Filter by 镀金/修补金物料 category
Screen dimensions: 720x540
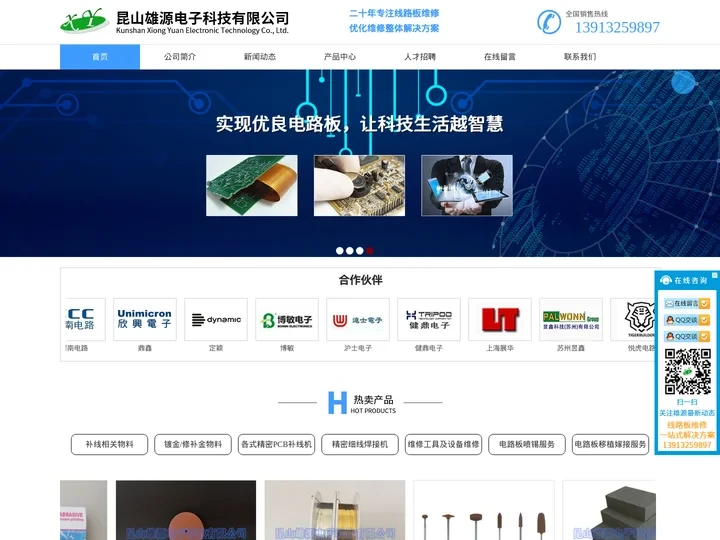pos(193,444)
